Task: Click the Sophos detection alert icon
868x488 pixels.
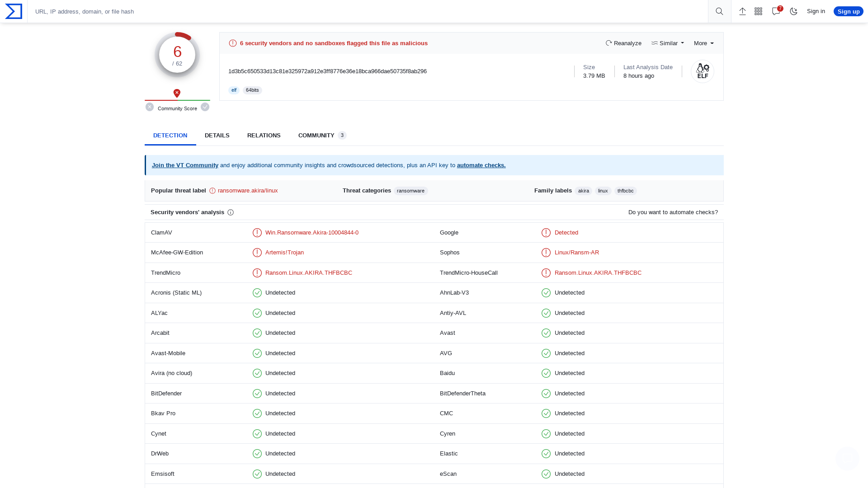Action: [546, 253]
